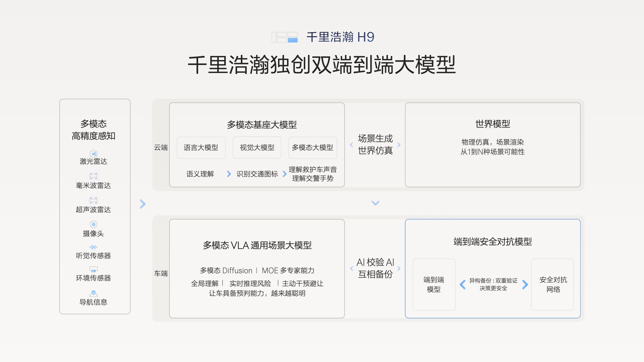Click the 听觉传感器 sound wave icon
The image size is (644, 362).
93,247
